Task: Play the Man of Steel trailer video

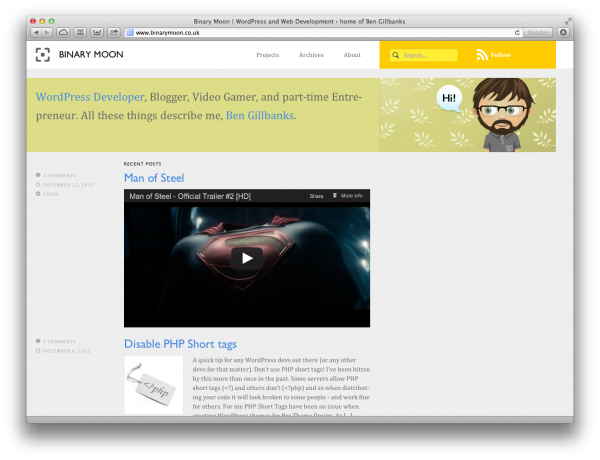Action: coord(247,259)
